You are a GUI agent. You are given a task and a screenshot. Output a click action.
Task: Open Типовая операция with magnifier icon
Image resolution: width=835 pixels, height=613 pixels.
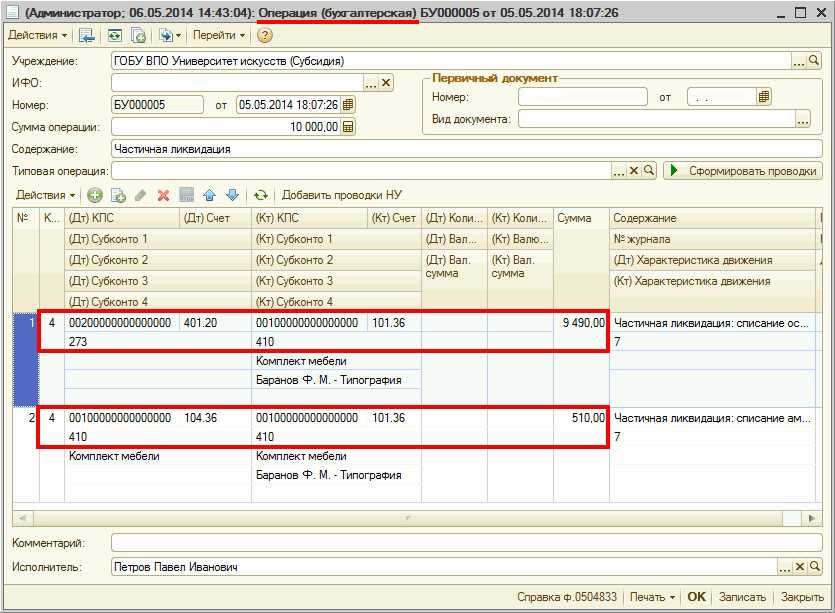[649, 170]
